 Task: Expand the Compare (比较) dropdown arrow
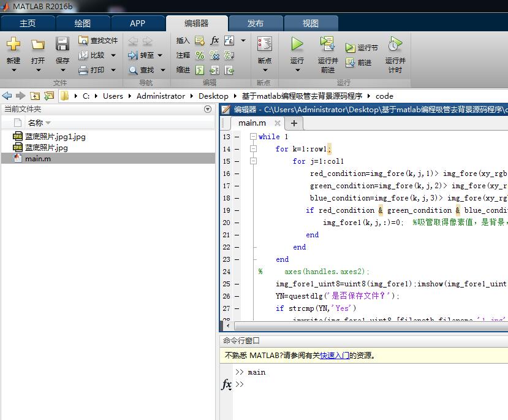(x=113, y=55)
